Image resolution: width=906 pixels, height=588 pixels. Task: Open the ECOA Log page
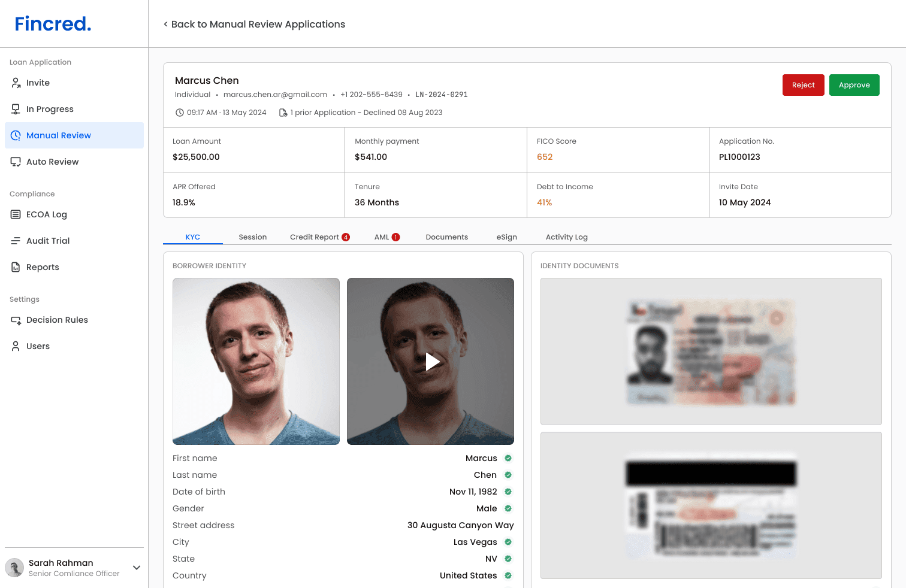point(74,214)
